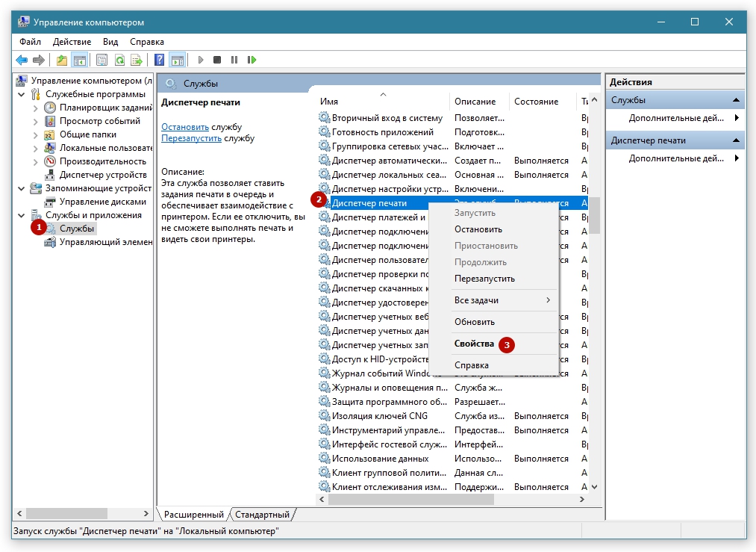Click the services list horizontal scrollbar thumb
Image resolution: width=756 pixels, height=552 pixels.
[x=410, y=500]
